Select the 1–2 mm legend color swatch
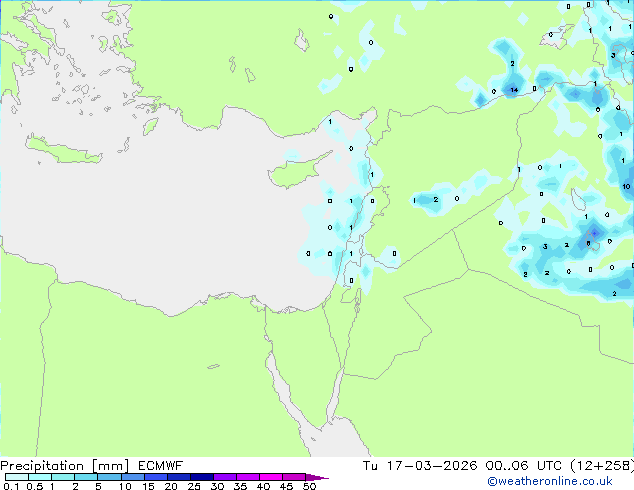This screenshot has width=634, height=490. point(63,477)
